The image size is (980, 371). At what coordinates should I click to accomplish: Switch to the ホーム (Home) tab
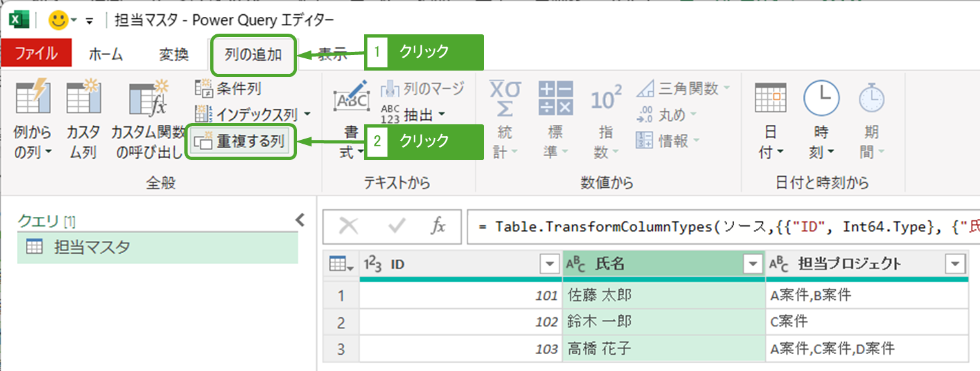tap(105, 54)
